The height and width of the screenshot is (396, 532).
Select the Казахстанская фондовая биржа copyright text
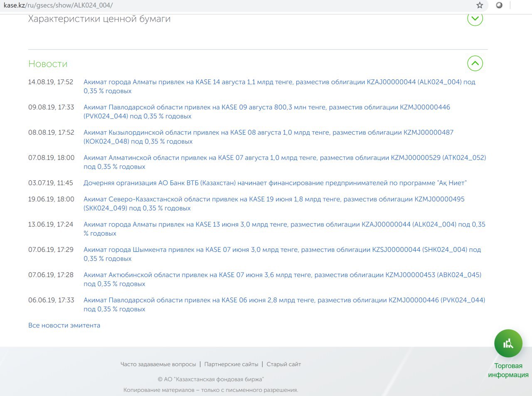tap(211, 379)
